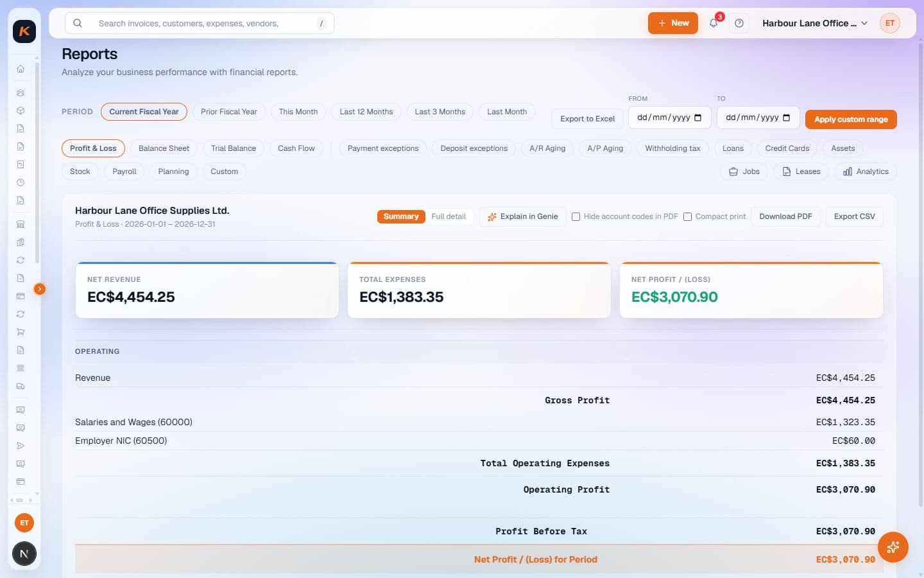Open the cube products icon in sidebar

coord(21,110)
